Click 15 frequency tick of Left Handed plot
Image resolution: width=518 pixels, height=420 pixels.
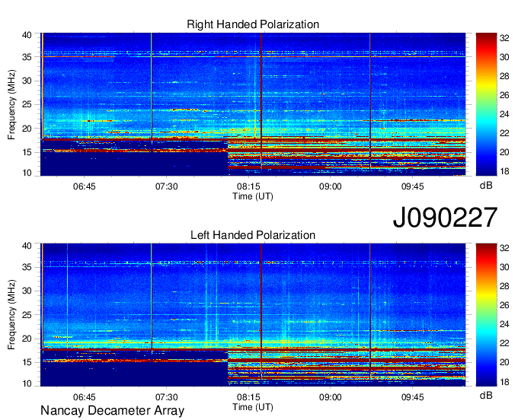coord(27,363)
